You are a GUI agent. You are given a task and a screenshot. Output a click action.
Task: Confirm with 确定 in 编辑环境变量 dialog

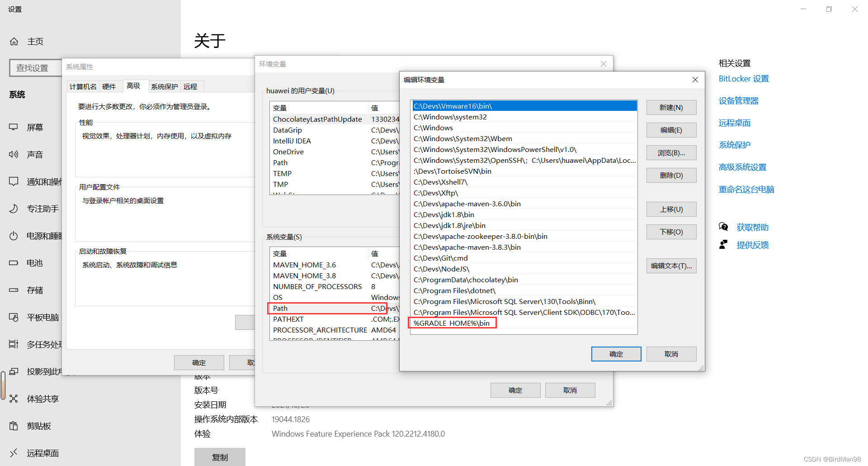[616, 354]
